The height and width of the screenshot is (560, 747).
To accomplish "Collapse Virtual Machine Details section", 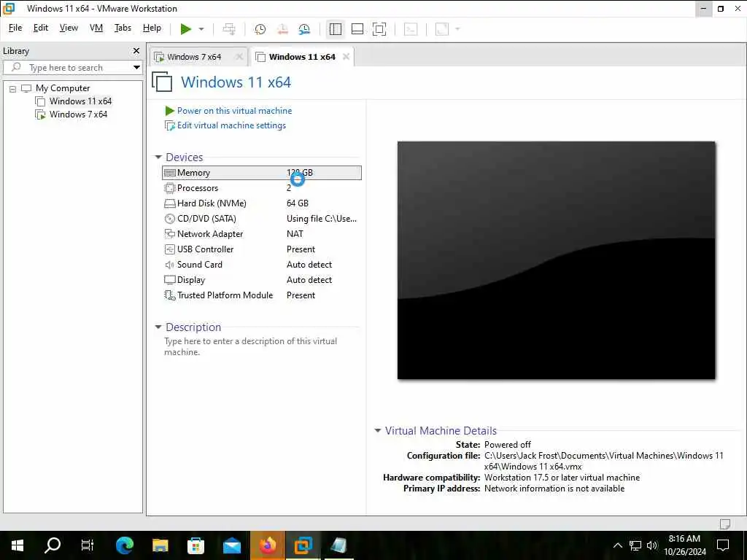I will [378, 430].
